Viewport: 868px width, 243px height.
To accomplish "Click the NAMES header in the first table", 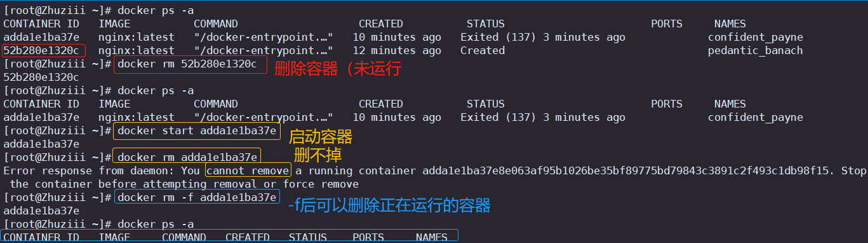I will click(730, 24).
